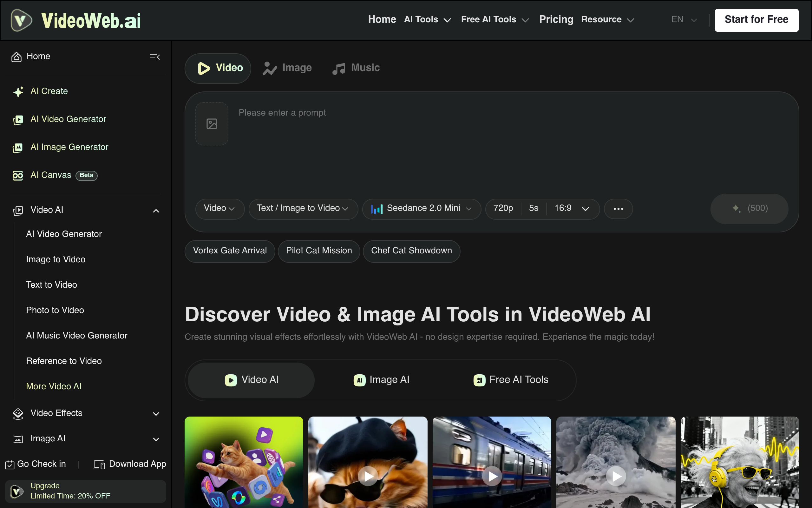Viewport: 812px width, 508px height.
Task: Click the Home link in top navigation
Action: point(382,20)
